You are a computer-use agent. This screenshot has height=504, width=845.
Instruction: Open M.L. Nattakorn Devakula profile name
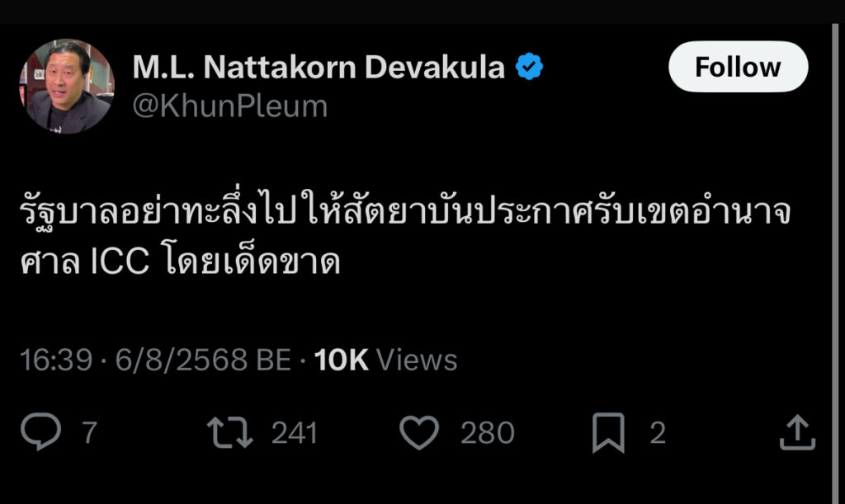tap(319, 68)
